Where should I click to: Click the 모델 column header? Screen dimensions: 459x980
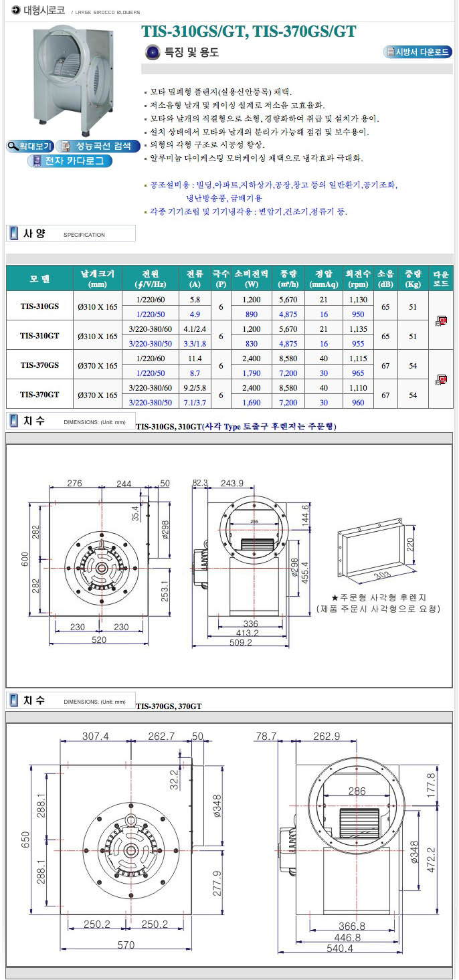(x=39, y=278)
